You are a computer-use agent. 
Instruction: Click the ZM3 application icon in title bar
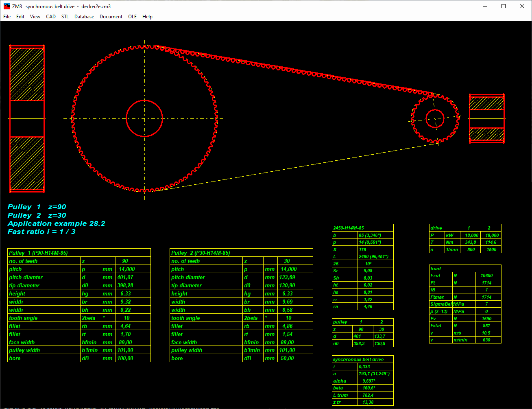pos(7,6)
